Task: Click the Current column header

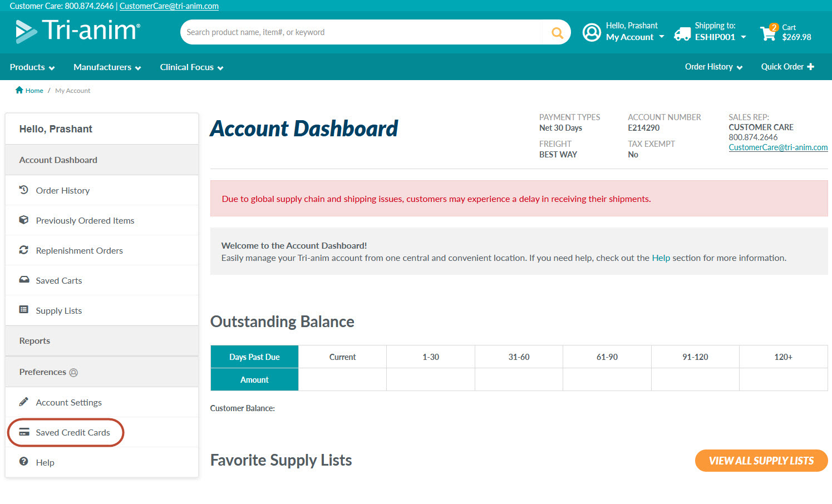Action: click(342, 357)
